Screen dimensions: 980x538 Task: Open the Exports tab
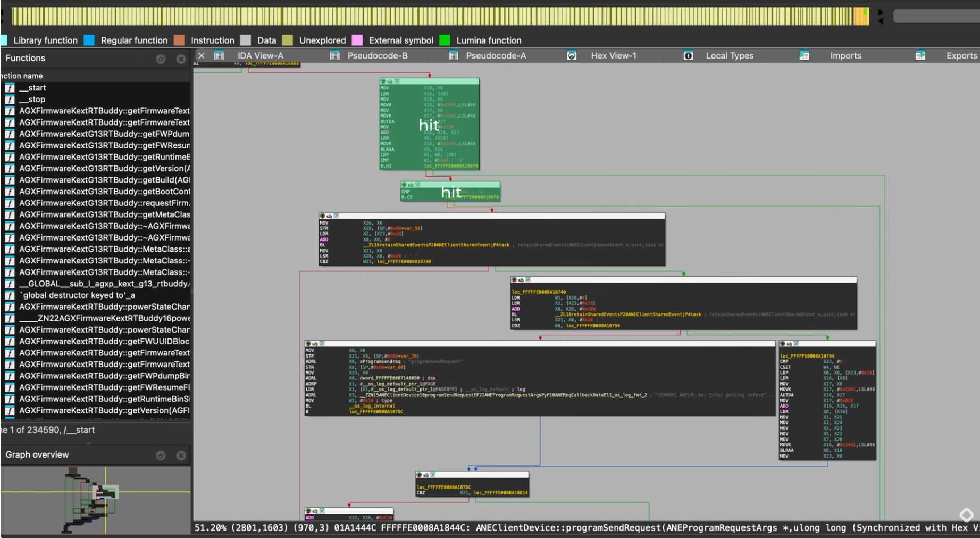[x=961, y=55]
